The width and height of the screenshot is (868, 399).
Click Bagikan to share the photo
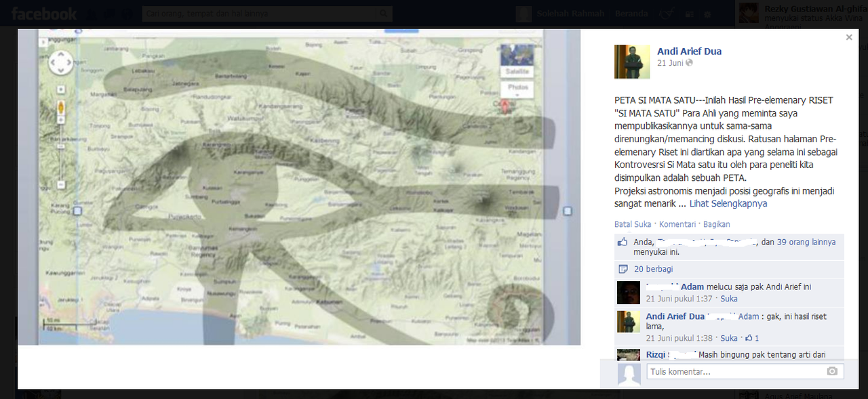[x=717, y=224]
